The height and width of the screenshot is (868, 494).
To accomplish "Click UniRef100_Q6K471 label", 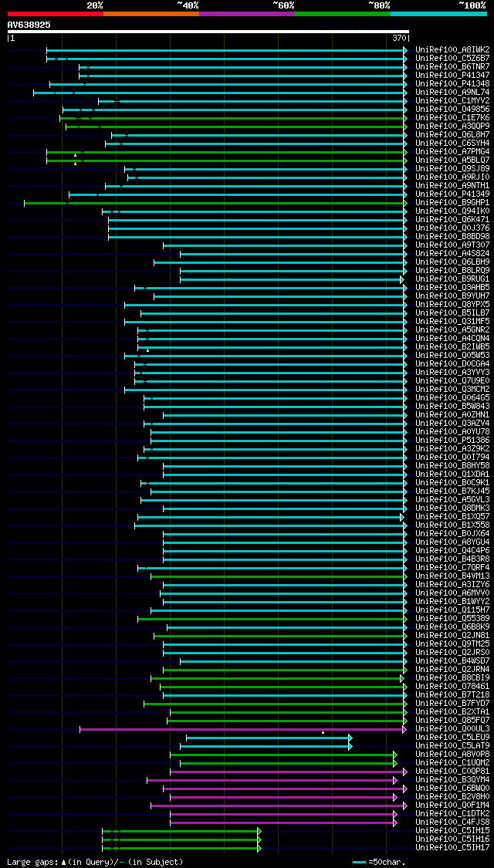I will (452, 221).
